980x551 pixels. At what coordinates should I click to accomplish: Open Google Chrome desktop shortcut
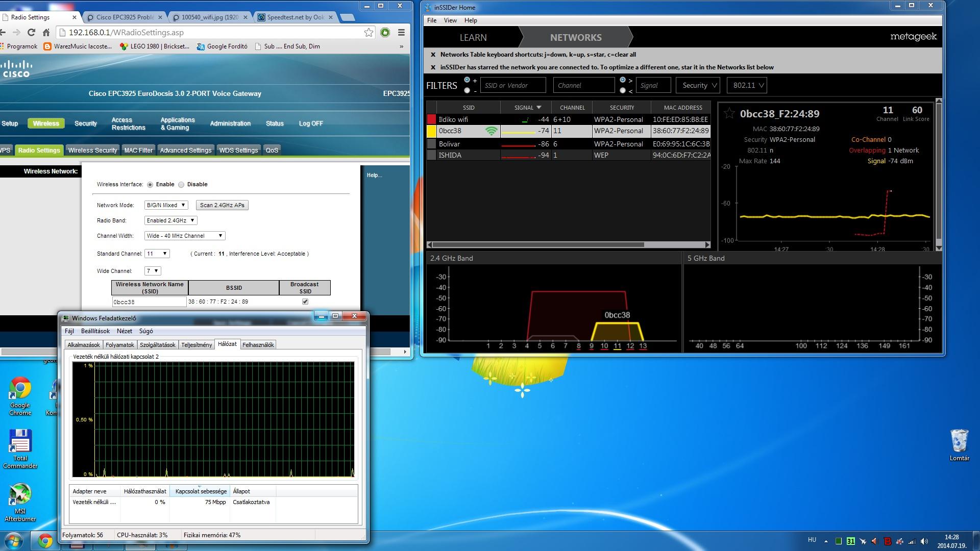point(20,396)
